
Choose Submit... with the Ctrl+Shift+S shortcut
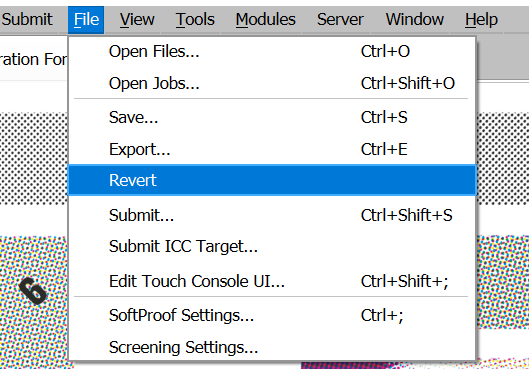pos(272,215)
